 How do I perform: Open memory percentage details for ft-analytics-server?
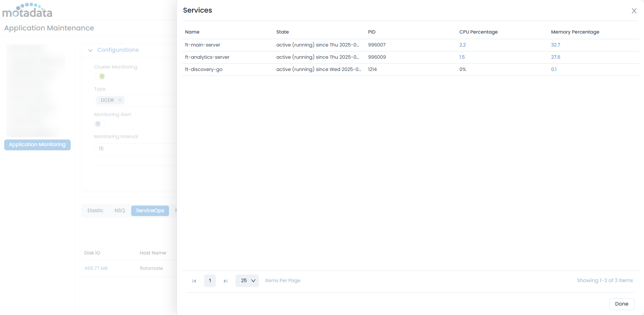click(x=555, y=57)
